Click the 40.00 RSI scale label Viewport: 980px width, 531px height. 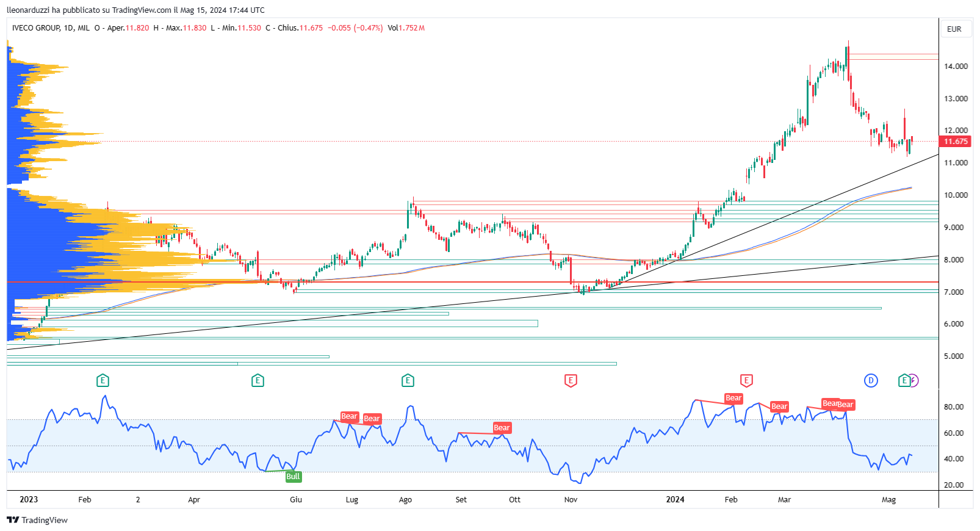tap(954, 459)
